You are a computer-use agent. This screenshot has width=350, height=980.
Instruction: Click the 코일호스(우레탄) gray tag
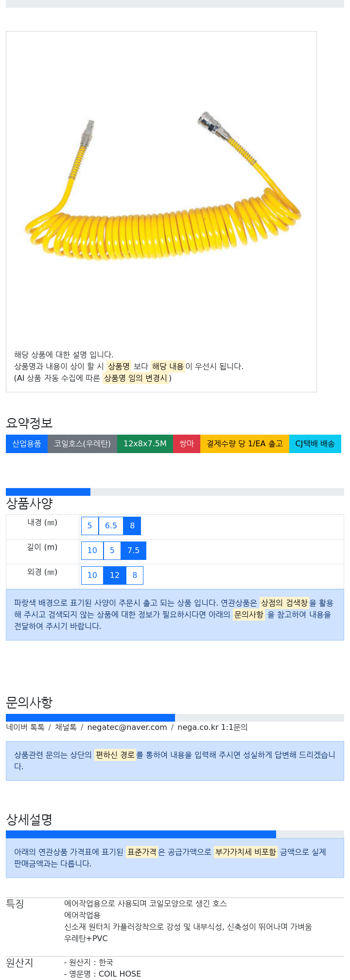(x=82, y=443)
